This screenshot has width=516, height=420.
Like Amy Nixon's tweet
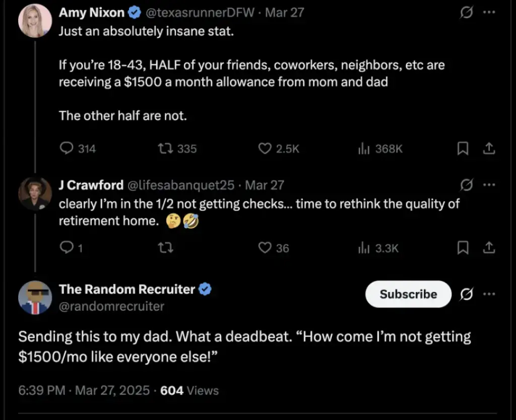click(265, 149)
